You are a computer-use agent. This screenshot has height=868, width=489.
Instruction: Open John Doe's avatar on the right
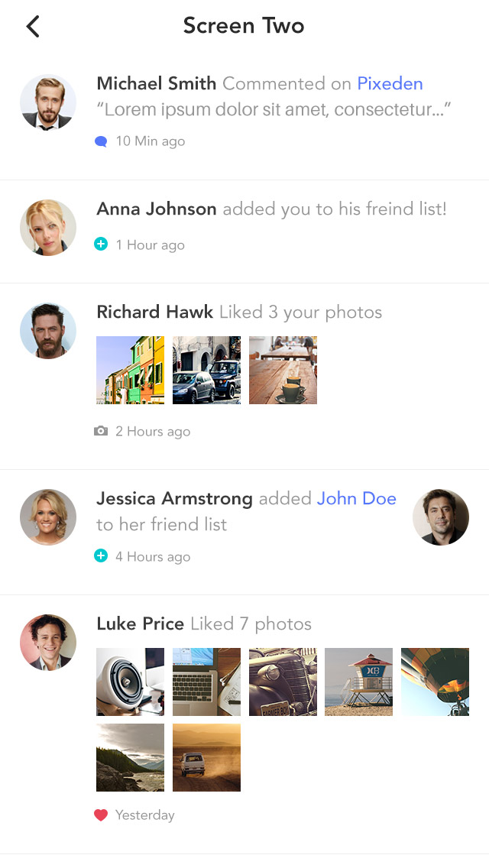click(441, 517)
